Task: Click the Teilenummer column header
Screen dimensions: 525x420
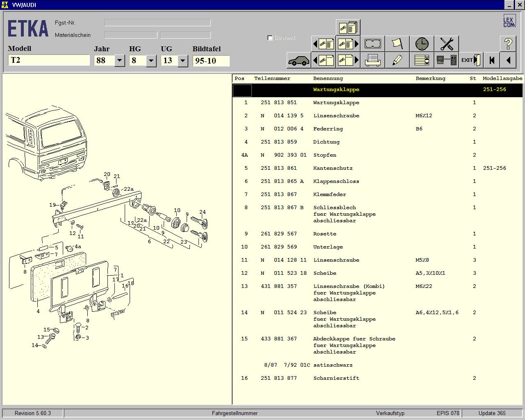Action: 272,78
